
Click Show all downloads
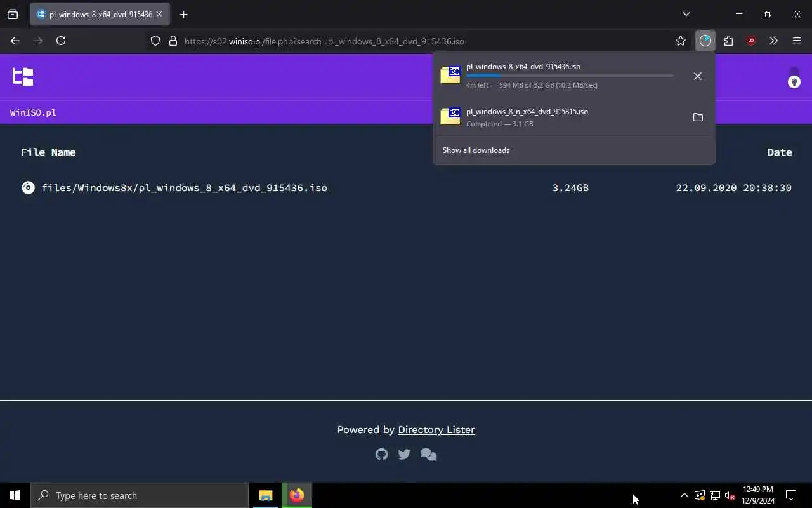pos(476,150)
